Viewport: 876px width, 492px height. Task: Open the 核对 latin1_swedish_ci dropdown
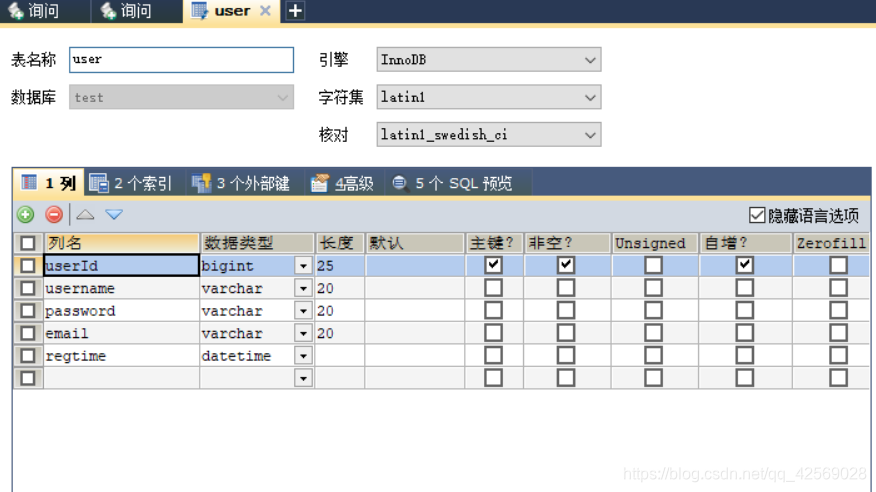click(x=489, y=135)
